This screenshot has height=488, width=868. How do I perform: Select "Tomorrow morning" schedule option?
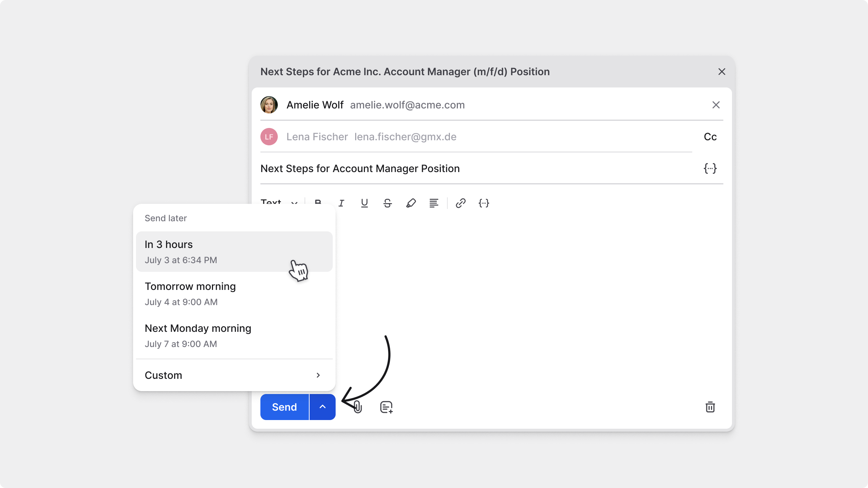pos(234,294)
